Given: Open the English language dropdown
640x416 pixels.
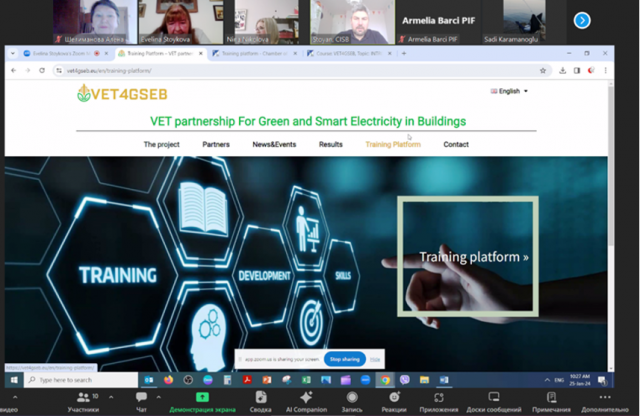Looking at the screenshot, I should coord(509,91).
